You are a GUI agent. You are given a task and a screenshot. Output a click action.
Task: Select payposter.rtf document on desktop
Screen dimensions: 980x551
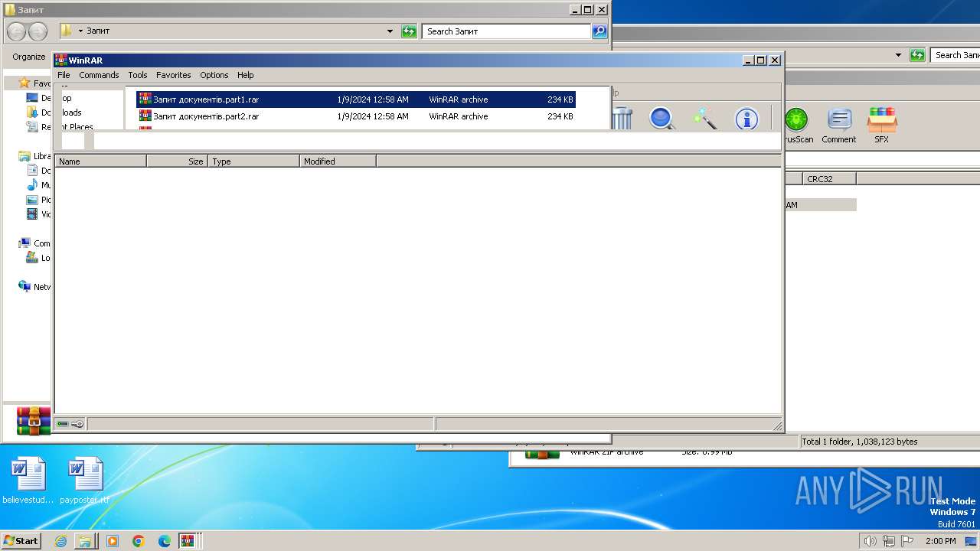(85, 481)
